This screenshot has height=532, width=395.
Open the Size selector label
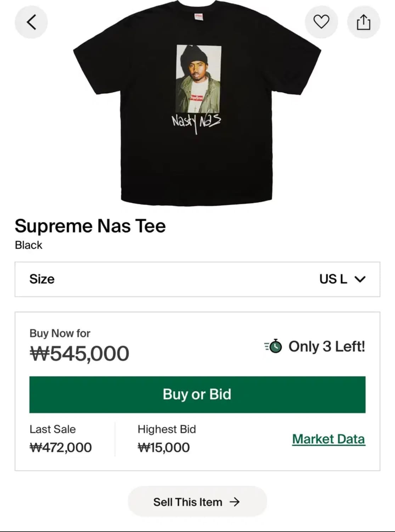pos(42,279)
